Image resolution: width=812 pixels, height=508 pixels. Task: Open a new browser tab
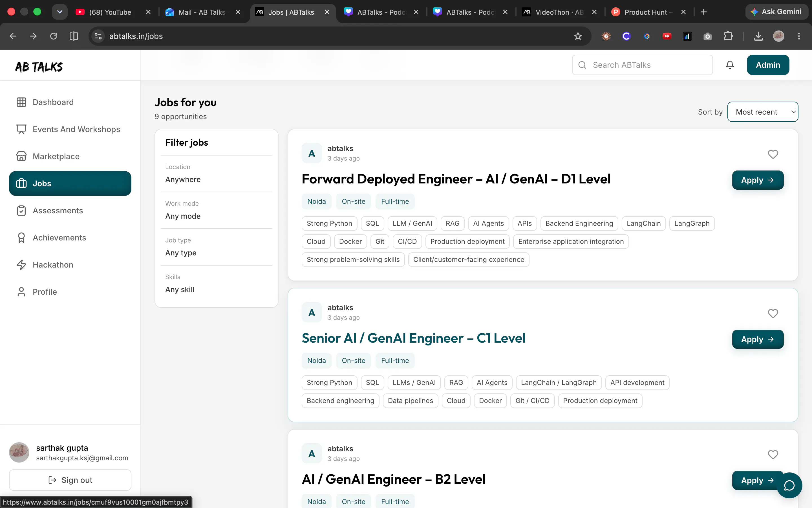coord(704,12)
